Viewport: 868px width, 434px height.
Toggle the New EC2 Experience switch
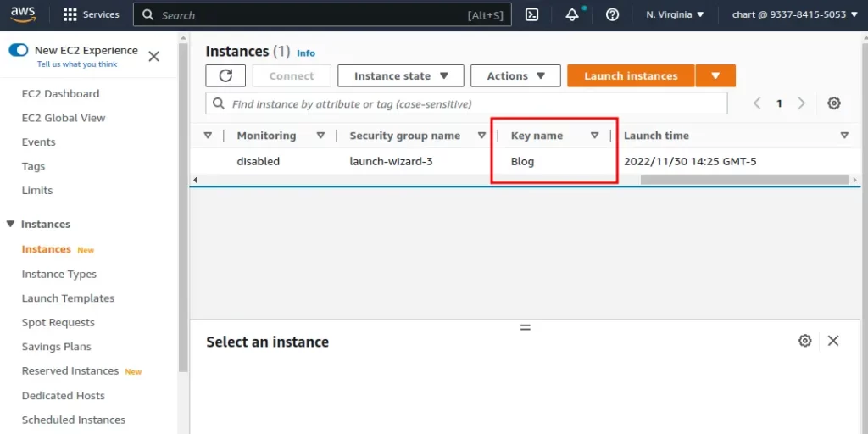tap(19, 50)
